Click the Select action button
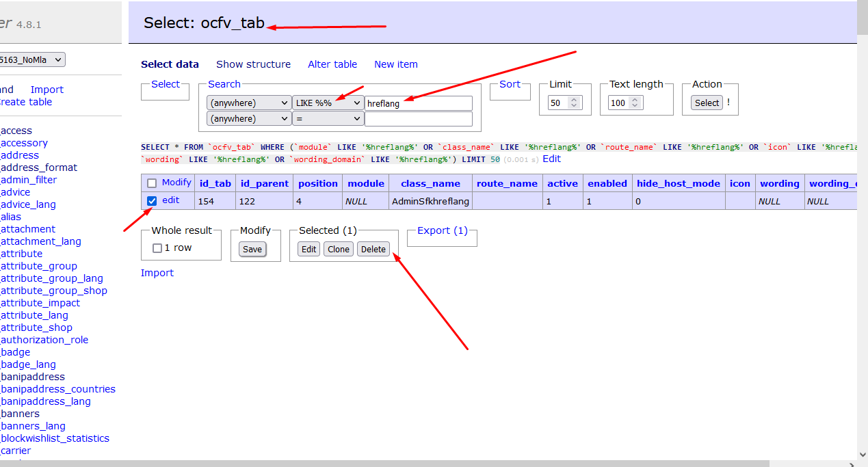Viewport: 868px width, 467px height. click(707, 103)
